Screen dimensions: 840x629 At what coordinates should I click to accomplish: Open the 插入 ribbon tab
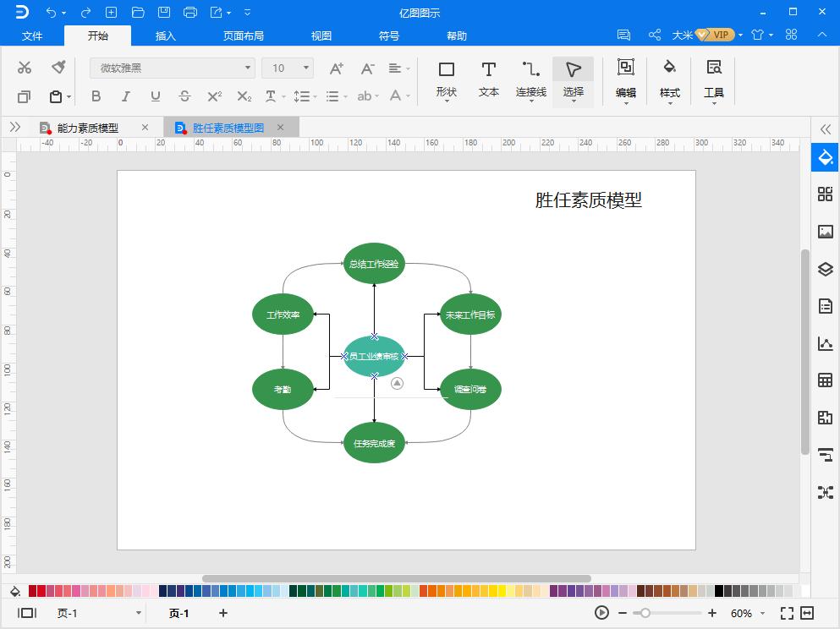click(164, 36)
